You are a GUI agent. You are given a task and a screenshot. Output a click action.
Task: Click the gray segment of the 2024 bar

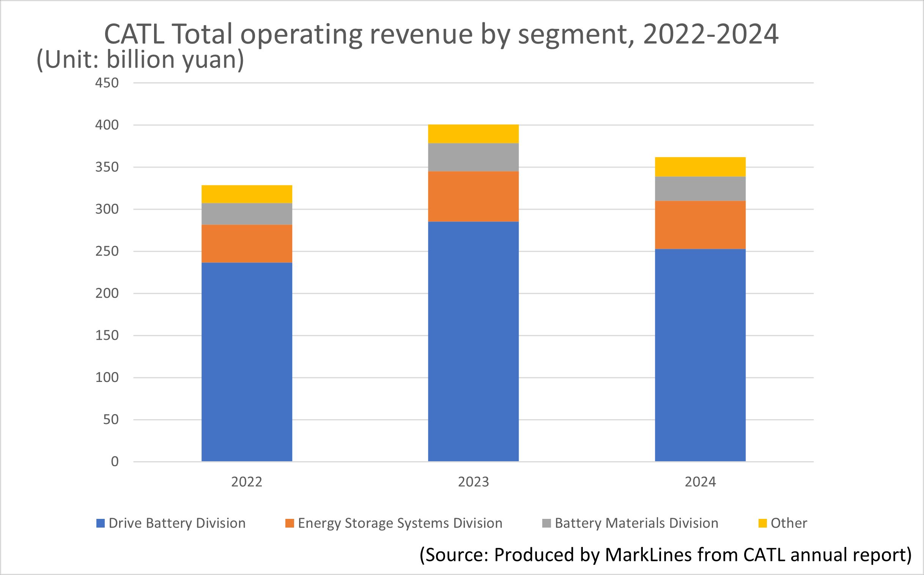pos(700,189)
